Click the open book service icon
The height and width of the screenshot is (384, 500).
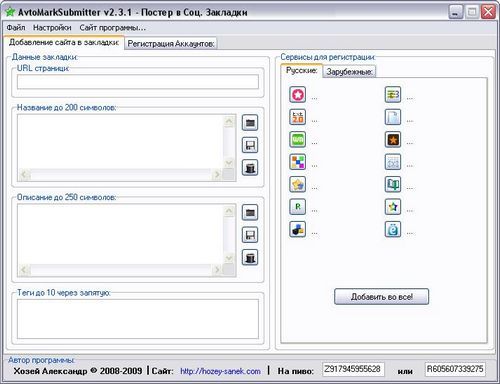393,184
